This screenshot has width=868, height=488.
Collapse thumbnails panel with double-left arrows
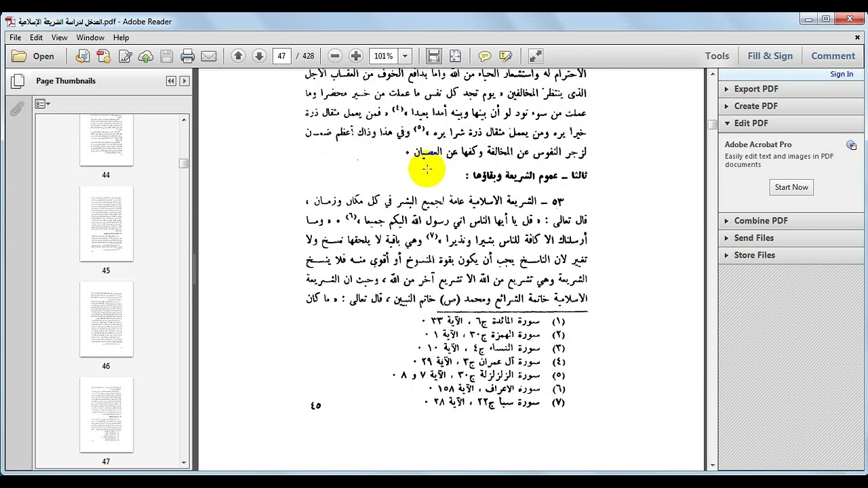click(x=171, y=81)
